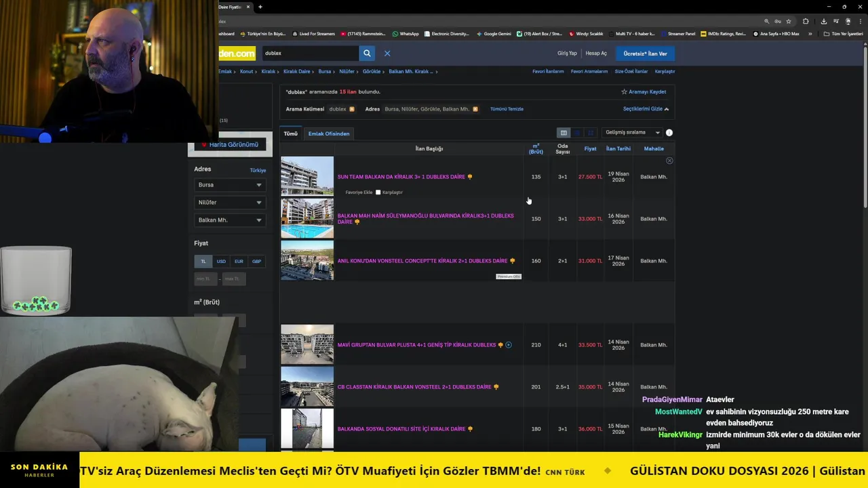This screenshot has width=868, height=488.
Task: Open the Balkan Mh. neighborhood dropdown
Action: [229, 220]
